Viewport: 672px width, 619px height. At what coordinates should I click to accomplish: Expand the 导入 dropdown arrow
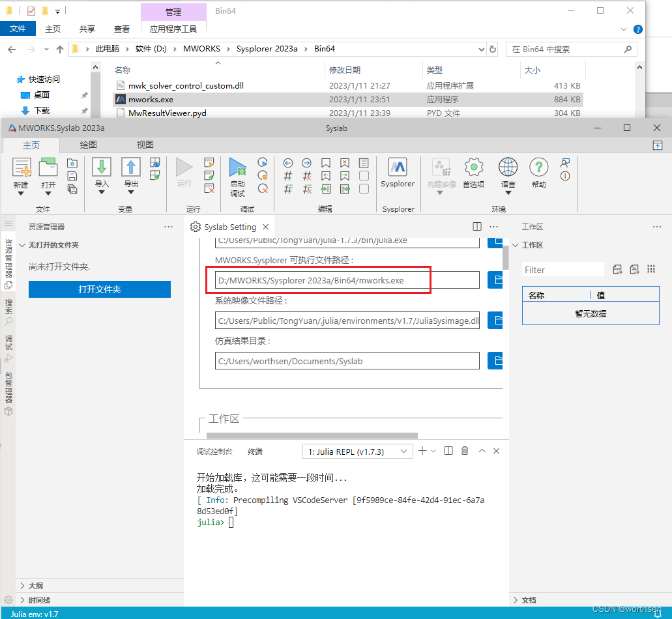click(102, 192)
